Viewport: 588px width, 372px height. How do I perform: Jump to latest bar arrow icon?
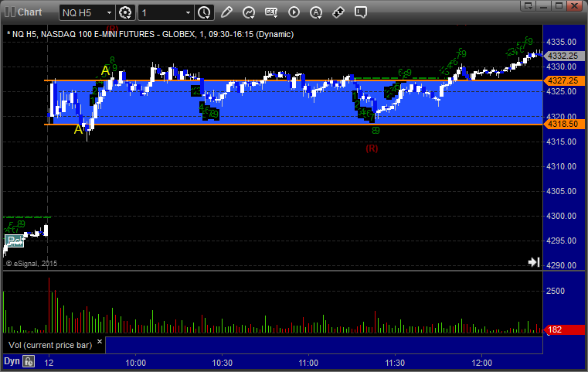534,262
